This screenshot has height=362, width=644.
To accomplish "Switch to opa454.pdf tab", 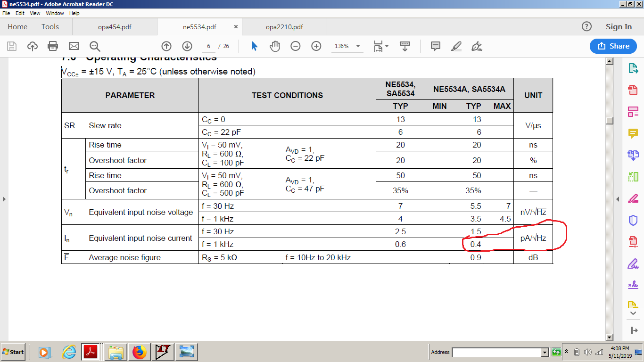I will point(115,27).
